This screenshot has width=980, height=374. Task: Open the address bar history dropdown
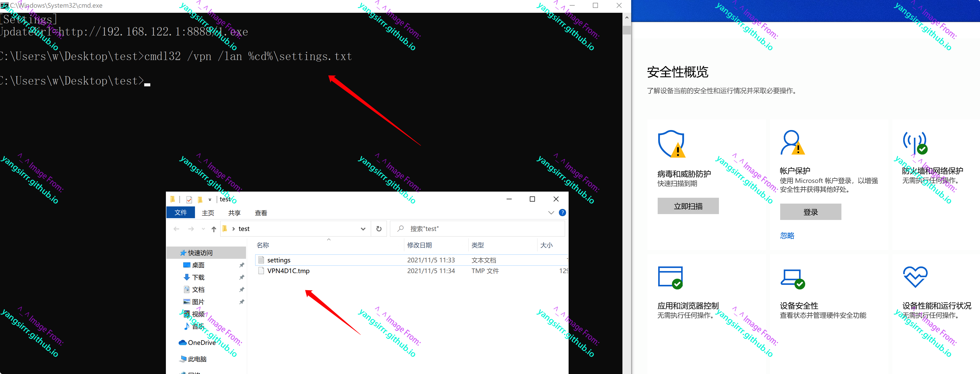(363, 229)
